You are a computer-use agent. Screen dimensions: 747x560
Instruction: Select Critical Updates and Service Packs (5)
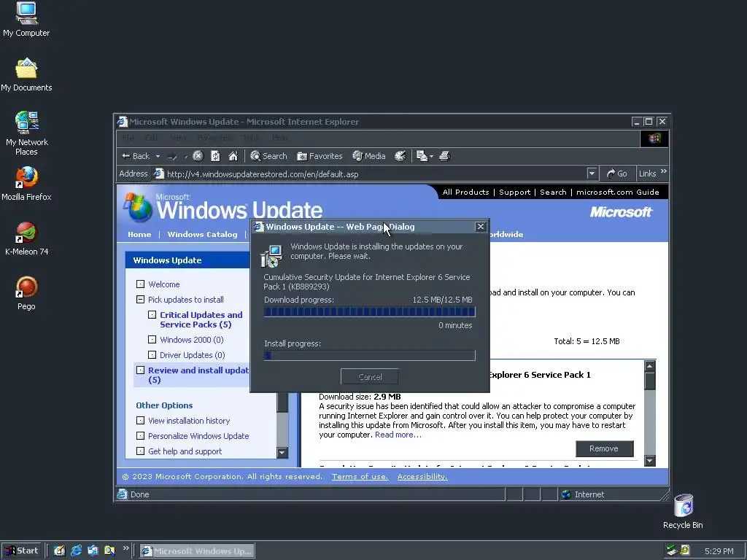[201, 319]
